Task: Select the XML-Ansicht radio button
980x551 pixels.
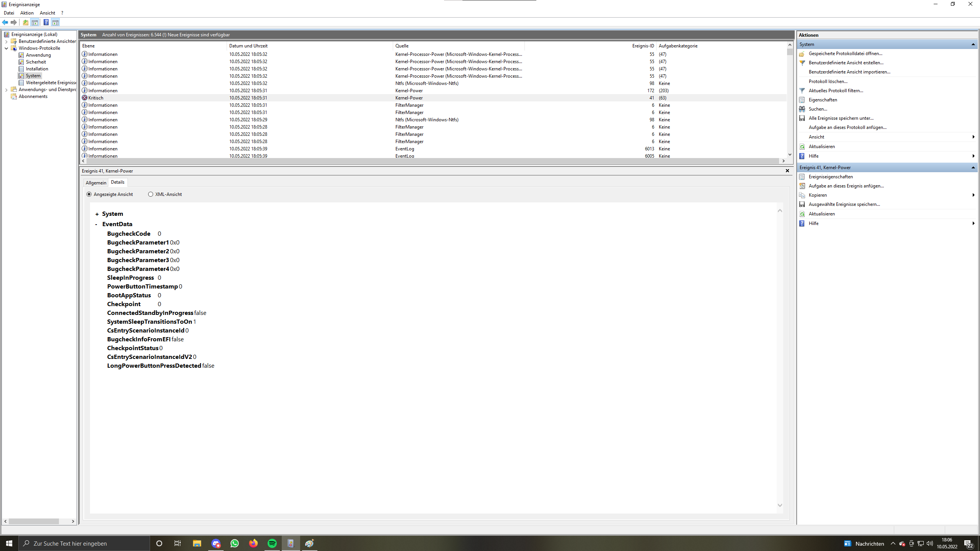Action: click(x=150, y=194)
